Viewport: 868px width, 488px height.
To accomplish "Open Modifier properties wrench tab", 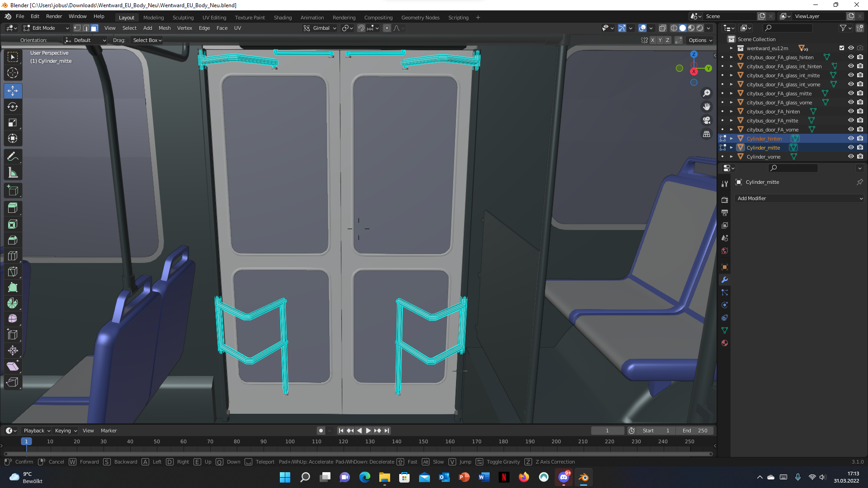I will pos(725,280).
